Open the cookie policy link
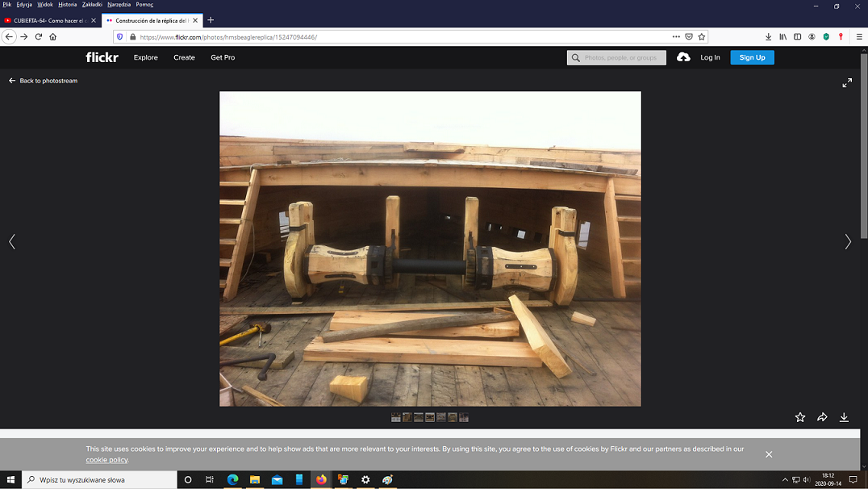The image size is (868, 489). [x=107, y=460]
